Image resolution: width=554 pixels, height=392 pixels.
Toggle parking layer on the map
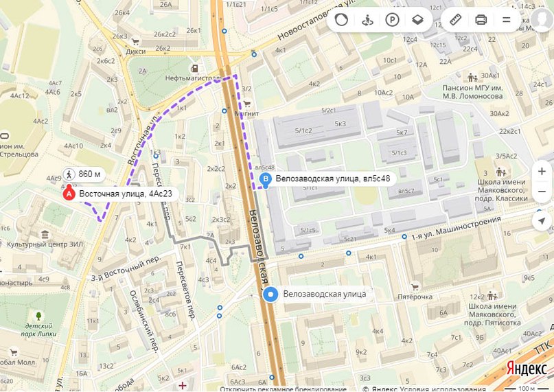point(392,19)
